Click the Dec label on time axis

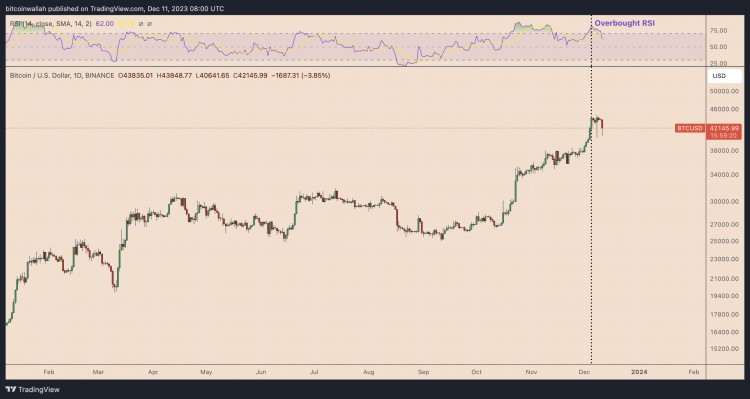click(584, 372)
